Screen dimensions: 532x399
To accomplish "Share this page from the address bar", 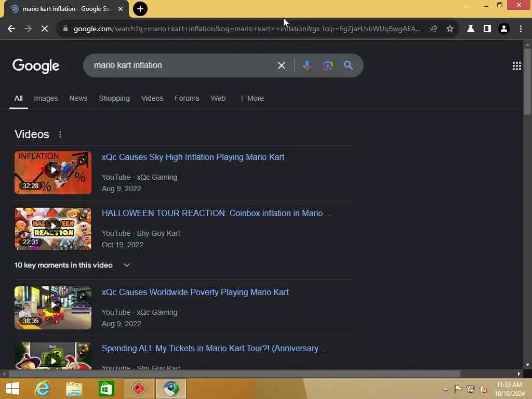I will tap(433, 29).
